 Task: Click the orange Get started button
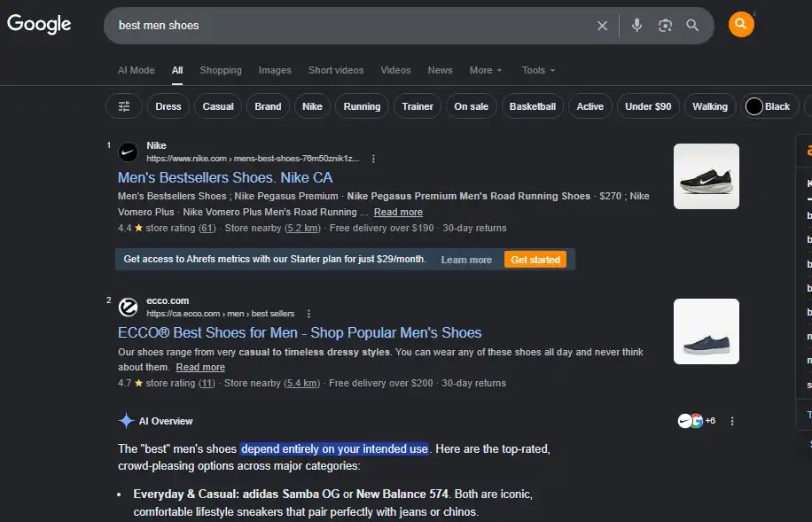[x=535, y=260]
